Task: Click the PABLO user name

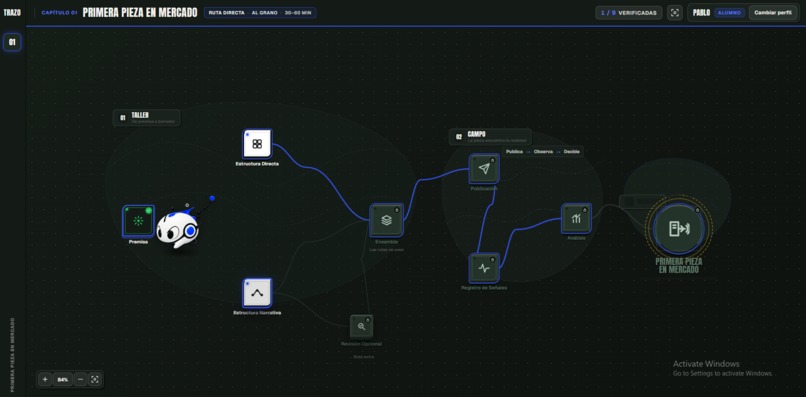Action: tap(701, 13)
